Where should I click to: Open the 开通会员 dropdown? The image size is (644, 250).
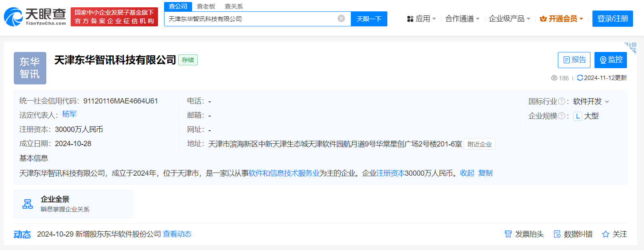[x=562, y=19]
